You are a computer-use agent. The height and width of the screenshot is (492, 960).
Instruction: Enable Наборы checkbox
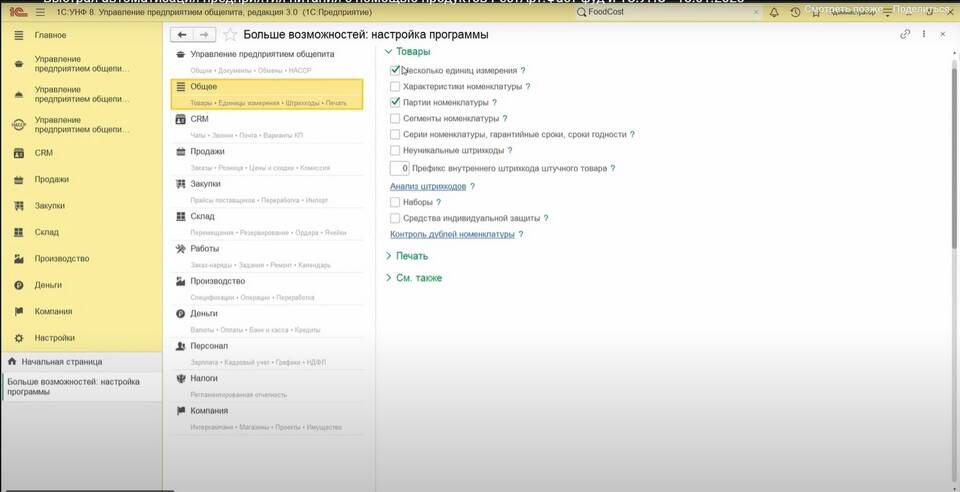(395, 202)
